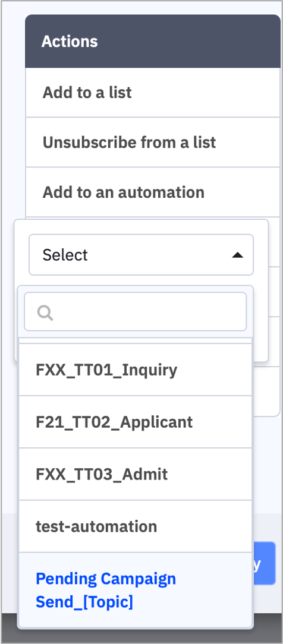
Task: Pick the test-automation entry
Action: pos(135,526)
